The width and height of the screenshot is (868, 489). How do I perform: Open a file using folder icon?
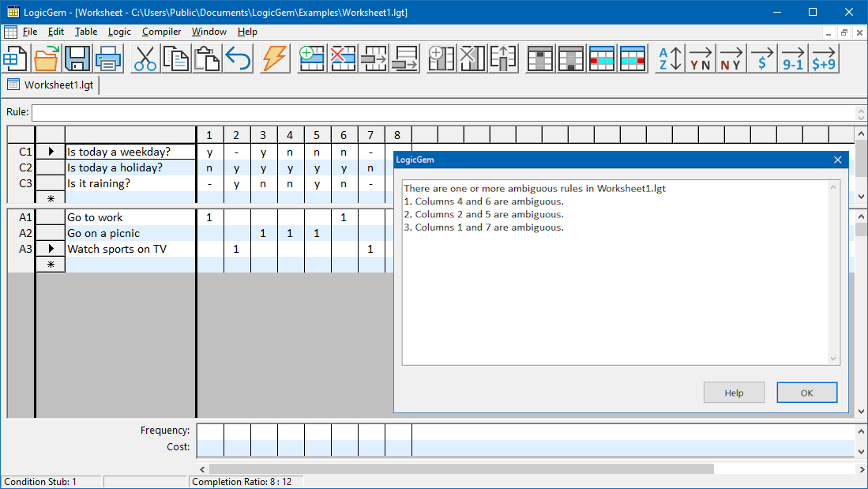point(46,58)
